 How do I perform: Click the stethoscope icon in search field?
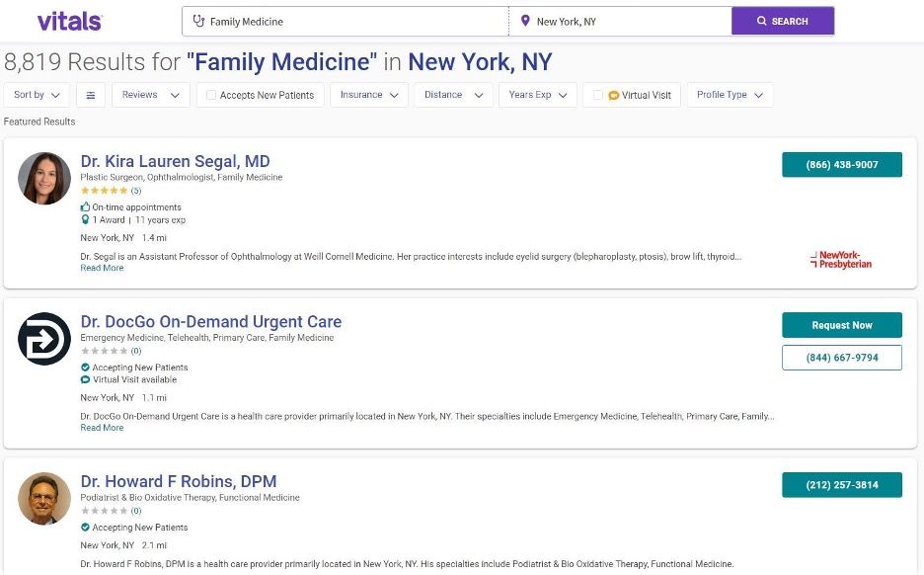198,21
